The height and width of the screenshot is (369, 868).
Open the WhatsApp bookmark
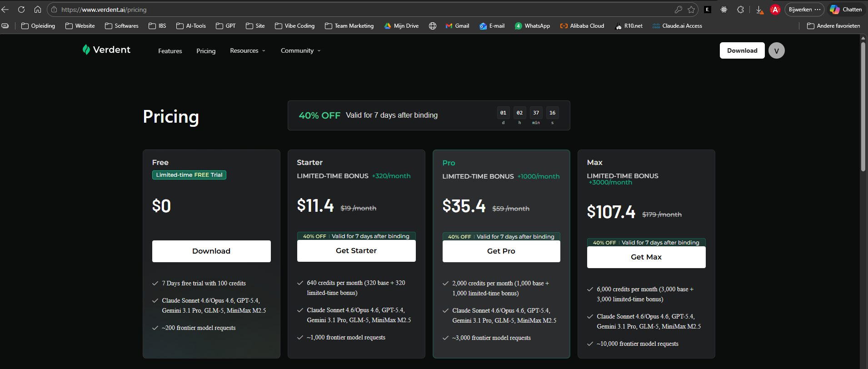click(x=532, y=26)
